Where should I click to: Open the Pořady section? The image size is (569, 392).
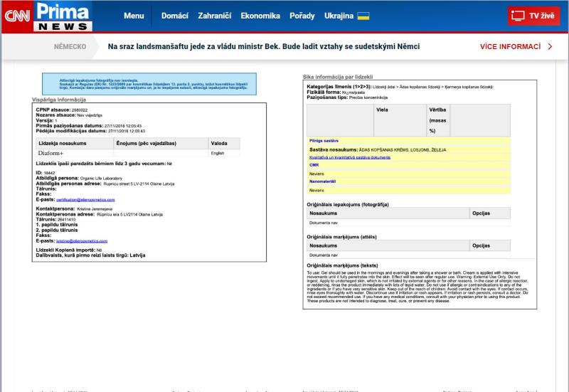(x=302, y=16)
